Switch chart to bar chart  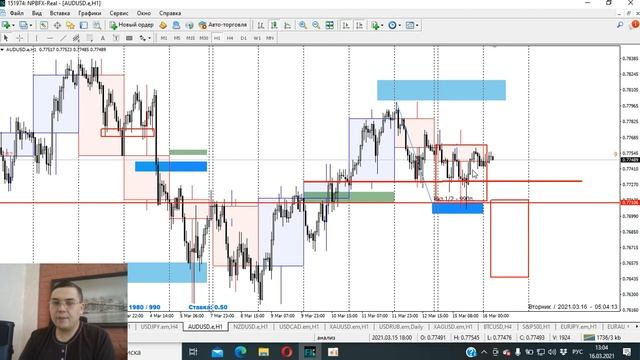pyautogui.click(x=260, y=25)
